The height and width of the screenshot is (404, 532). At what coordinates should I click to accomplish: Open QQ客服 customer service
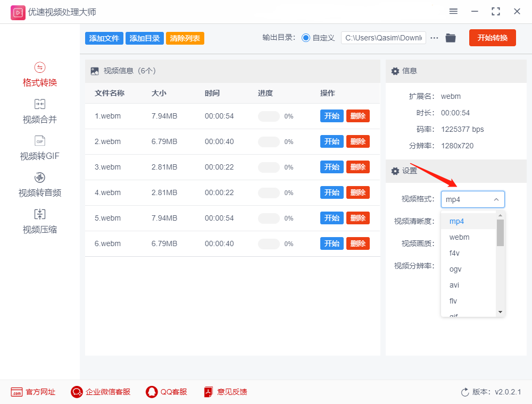tap(167, 392)
